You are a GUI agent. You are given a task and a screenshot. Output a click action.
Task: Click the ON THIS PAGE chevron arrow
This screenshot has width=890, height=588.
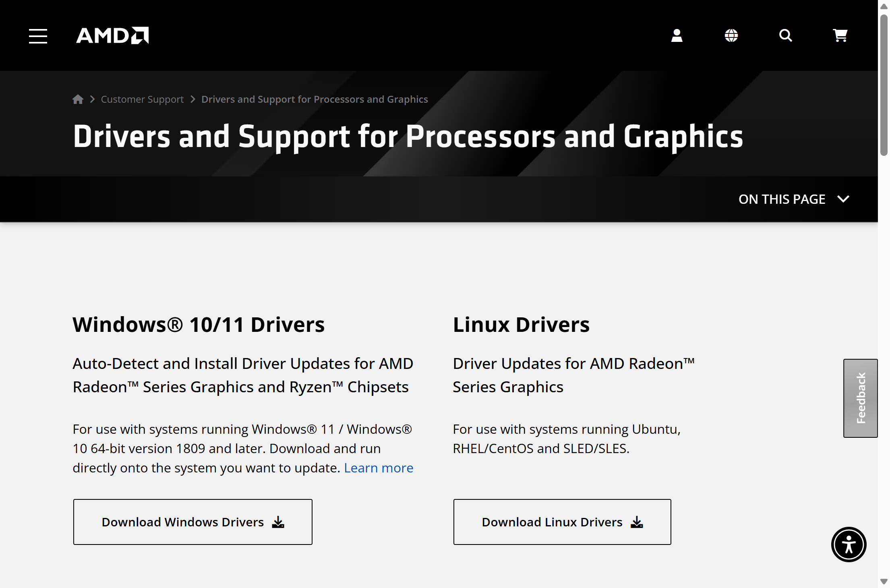pos(843,199)
